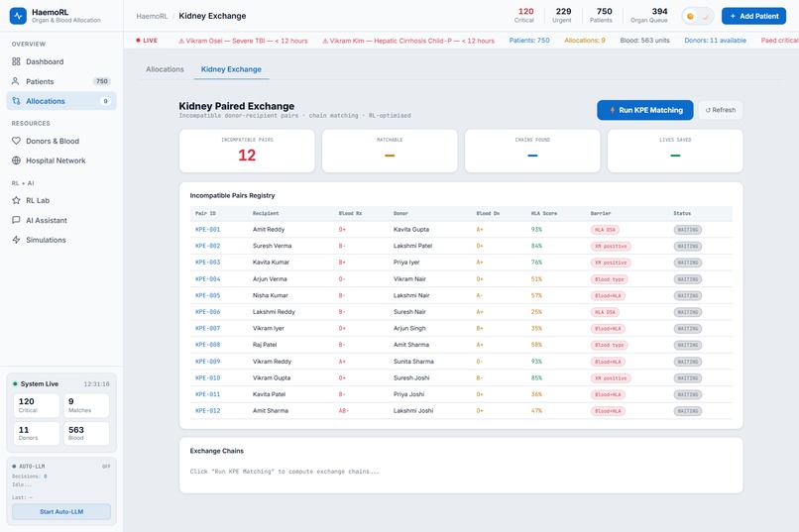Click the sun icon in theme toggle

point(691,16)
